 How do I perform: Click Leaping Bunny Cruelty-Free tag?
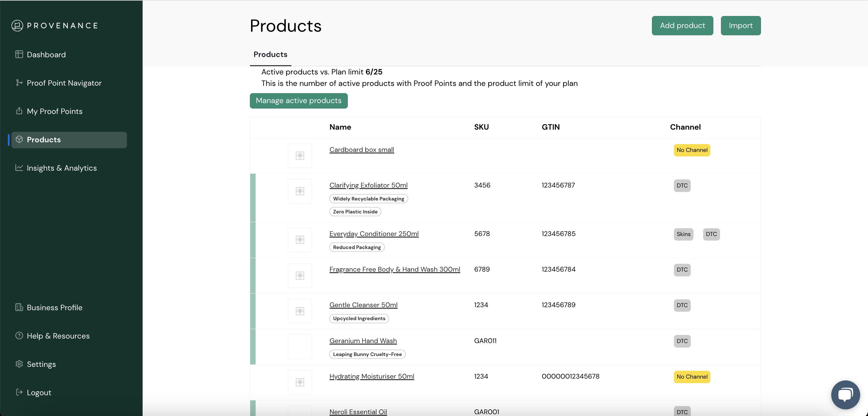click(367, 354)
